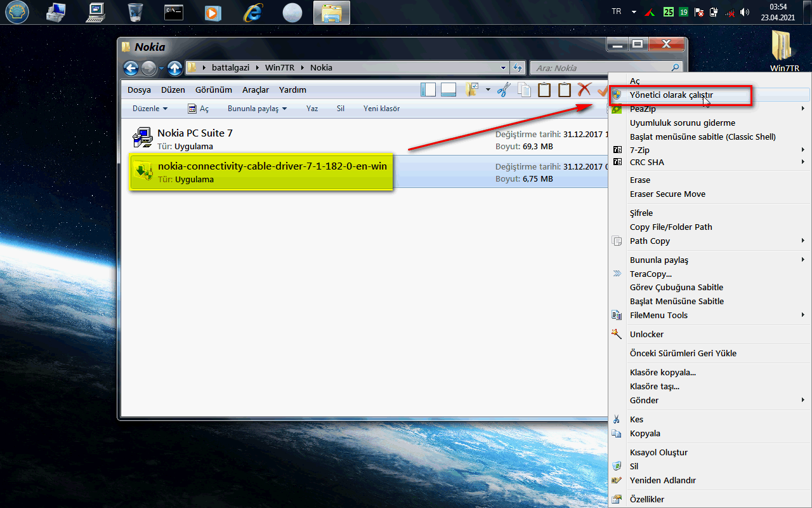Open the address bar history dropdown
Image resolution: width=812 pixels, height=508 pixels.
[504, 68]
